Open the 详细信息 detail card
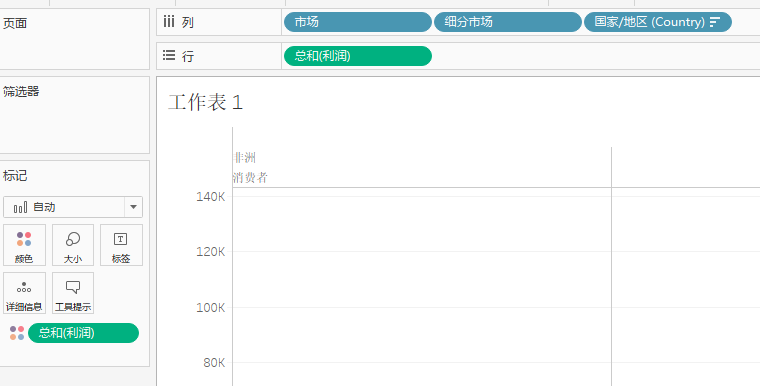This screenshot has height=386, width=760. (x=24, y=293)
